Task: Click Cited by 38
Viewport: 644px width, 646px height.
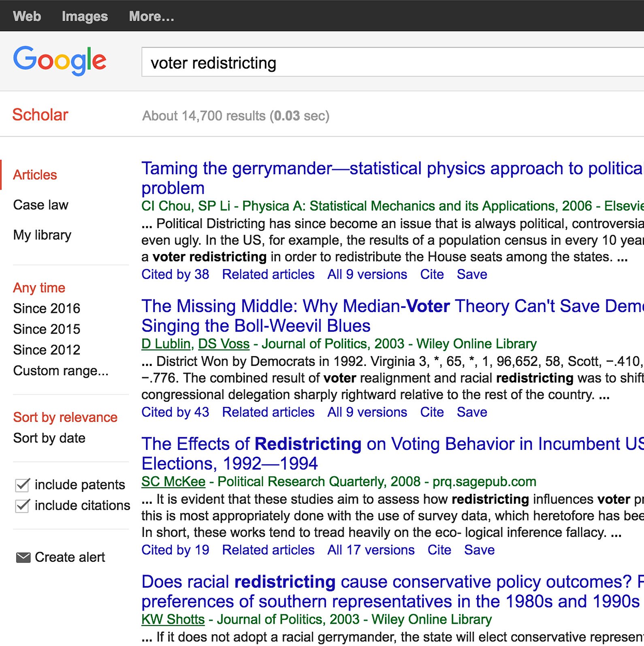Action: [175, 274]
